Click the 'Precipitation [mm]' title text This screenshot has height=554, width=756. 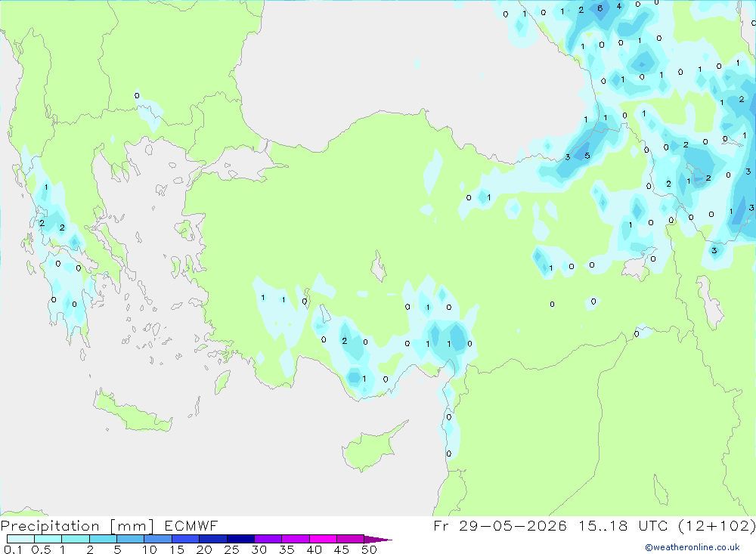click(x=77, y=526)
